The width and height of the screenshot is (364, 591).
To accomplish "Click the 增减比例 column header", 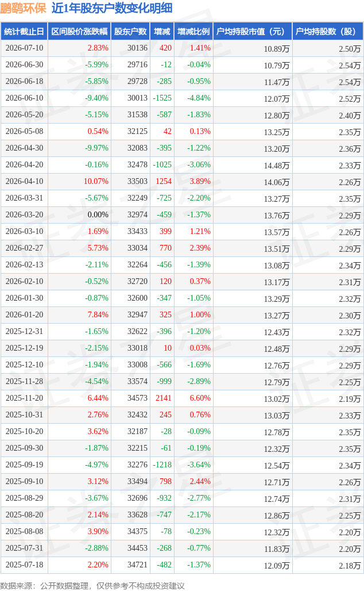I will 193,32.
